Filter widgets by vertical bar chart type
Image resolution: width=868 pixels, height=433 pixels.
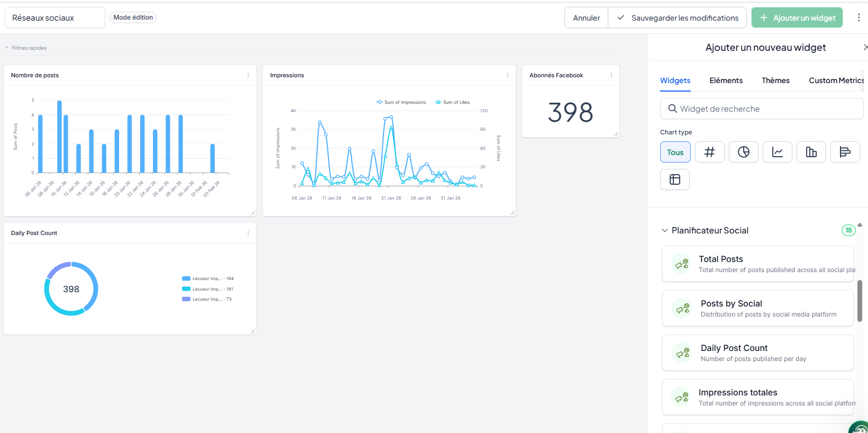pyautogui.click(x=811, y=152)
